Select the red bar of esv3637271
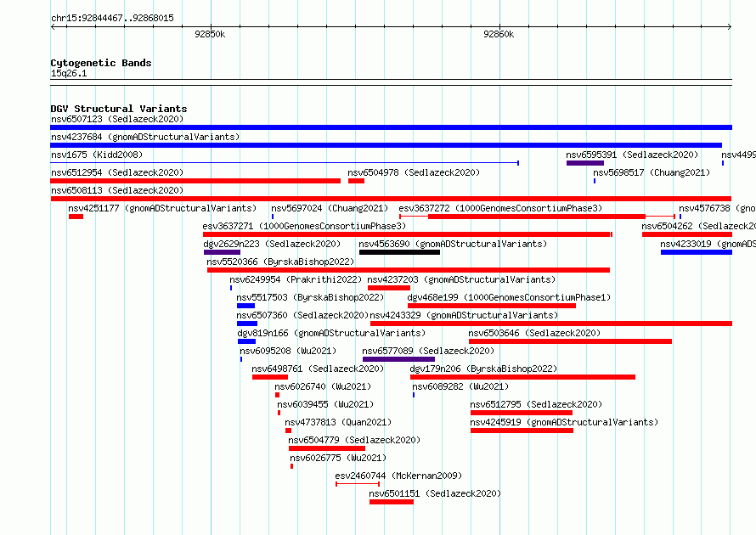 point(408,234)
